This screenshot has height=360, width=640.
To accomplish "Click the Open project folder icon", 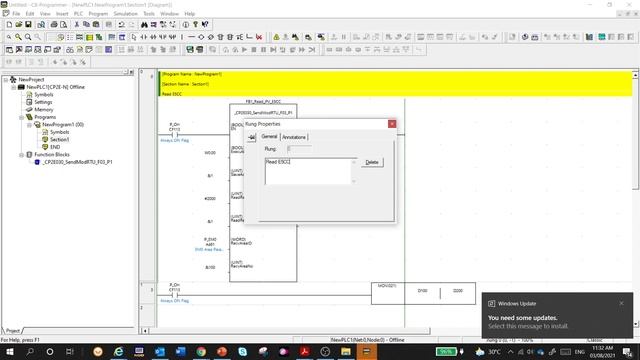I will [19, 24].
